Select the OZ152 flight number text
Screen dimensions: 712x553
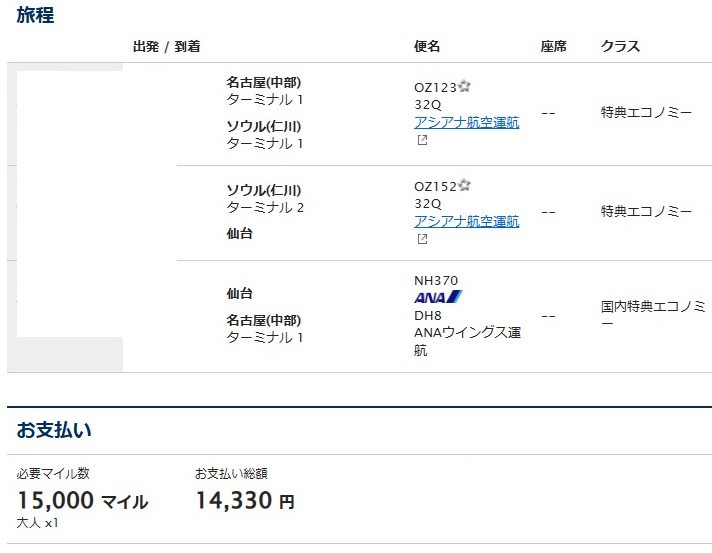pos(435,186)
